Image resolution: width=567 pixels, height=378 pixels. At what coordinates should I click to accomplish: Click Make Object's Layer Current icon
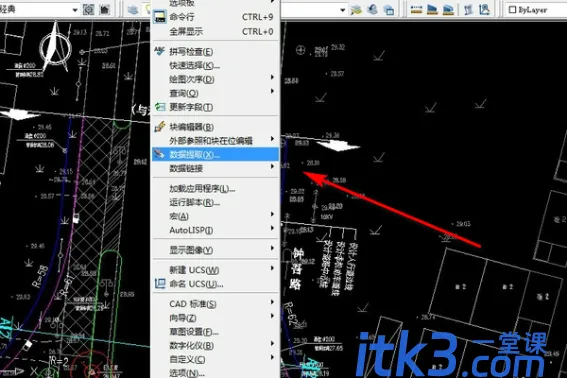click(356, 10)
